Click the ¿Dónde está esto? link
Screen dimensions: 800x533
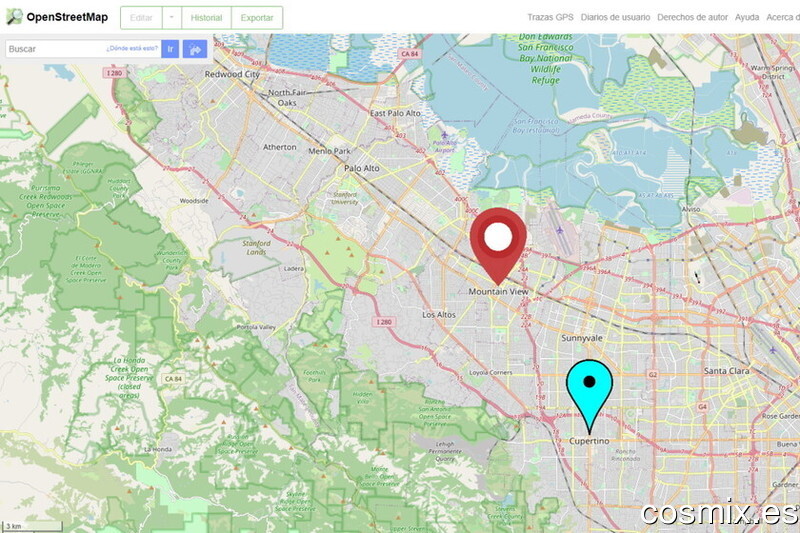(x=132, y=48)
